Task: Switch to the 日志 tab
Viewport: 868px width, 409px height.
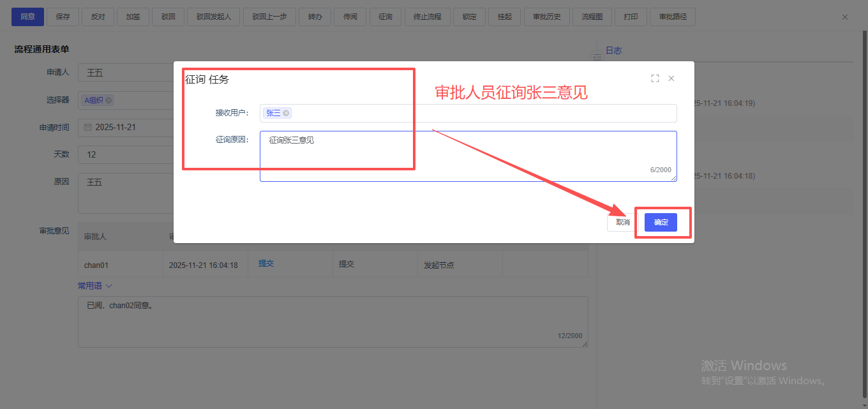Action: (x=613, y=50)
